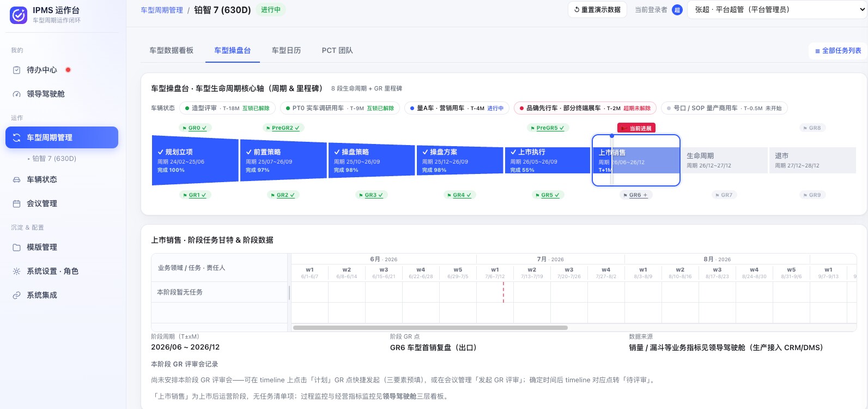Click the PreGR2 milestone flag
Viewport: 868px width, 409px height.
coord(283,128)
